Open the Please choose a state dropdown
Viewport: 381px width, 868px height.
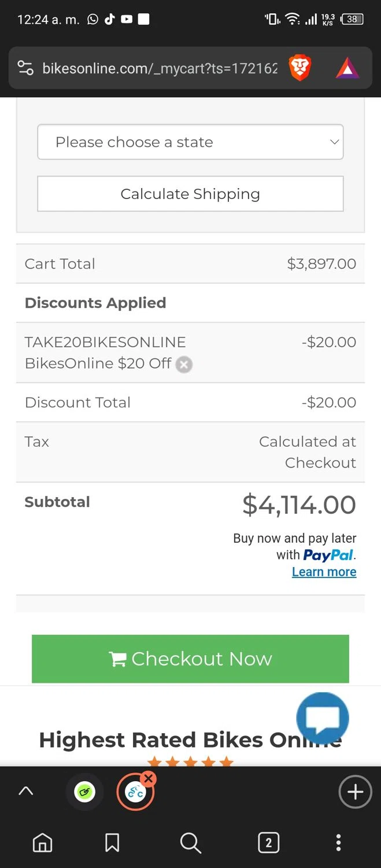[190, 142]
